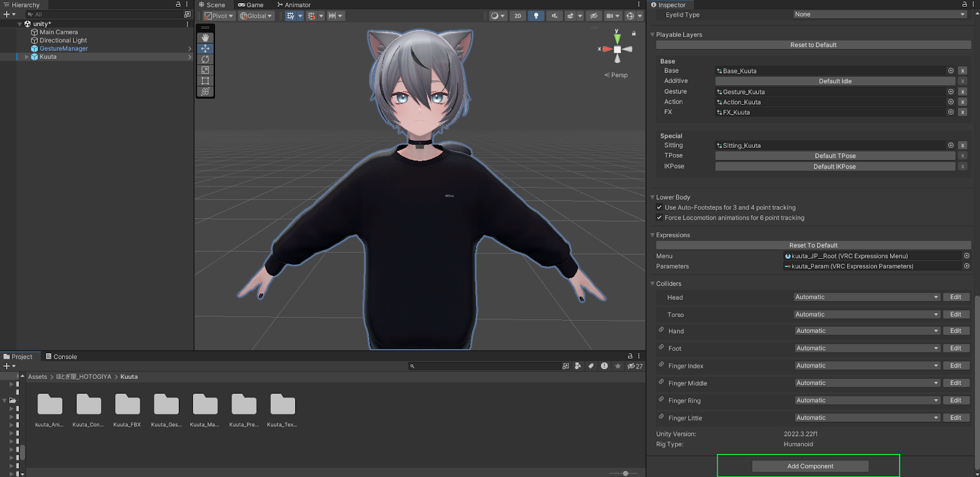The height and width of the screenshot is (477, 980).
Task: Open the Global orientation dropdown
Action: point(256,16)
